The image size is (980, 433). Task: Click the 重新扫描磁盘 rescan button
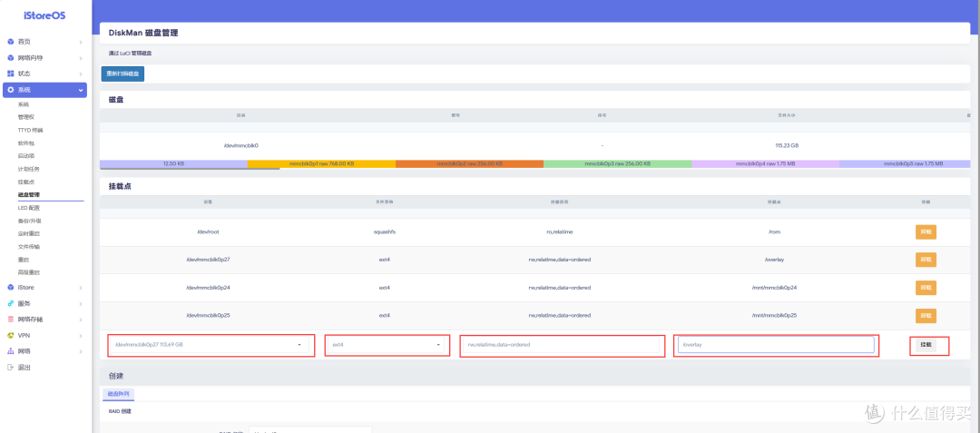(x=123, y=74)
